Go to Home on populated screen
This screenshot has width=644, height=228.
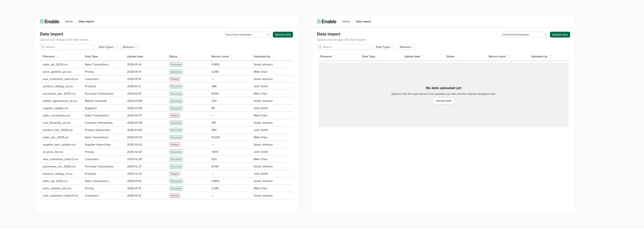tap(69, 21)
